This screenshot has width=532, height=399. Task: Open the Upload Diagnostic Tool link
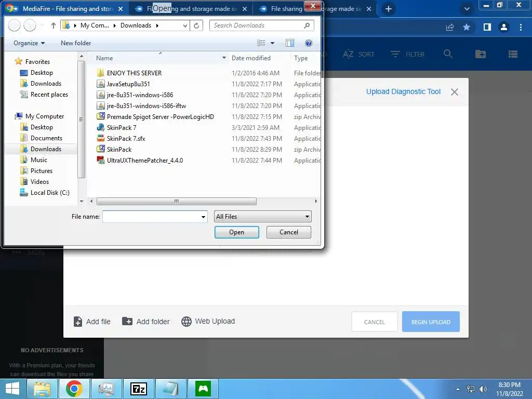point(403,91)
